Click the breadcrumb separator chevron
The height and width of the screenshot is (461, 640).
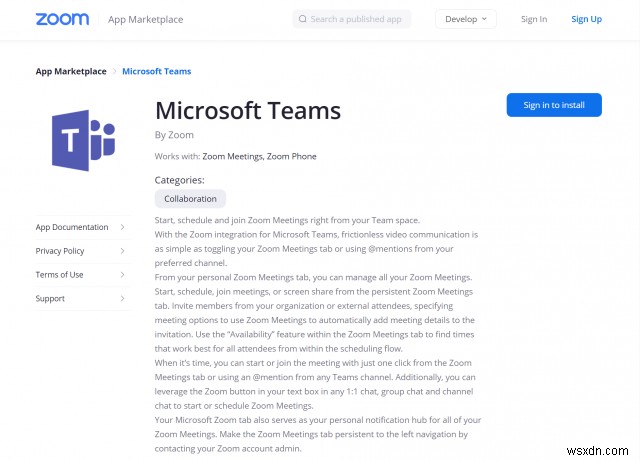click(x=114, y=71)
